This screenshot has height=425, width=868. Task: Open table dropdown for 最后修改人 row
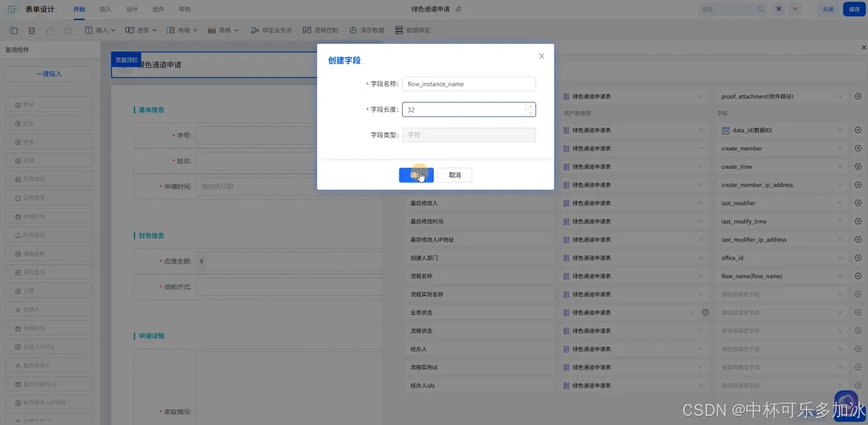point(633,203)
